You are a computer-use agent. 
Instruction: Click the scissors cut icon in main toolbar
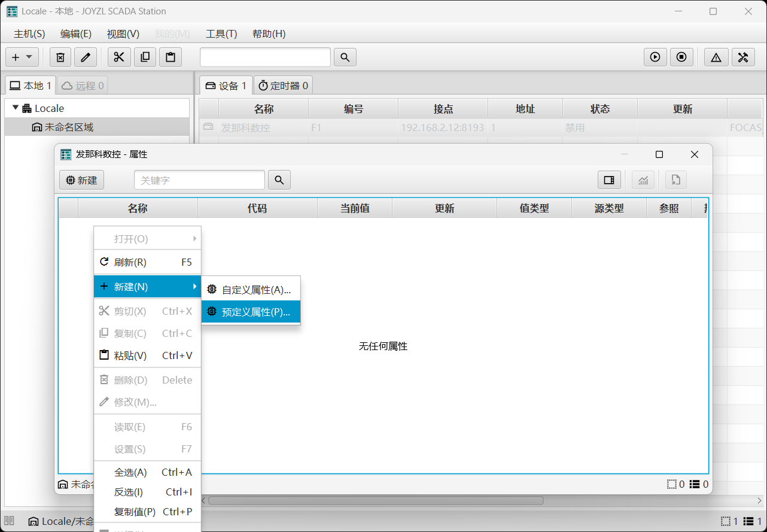(119, 57)
